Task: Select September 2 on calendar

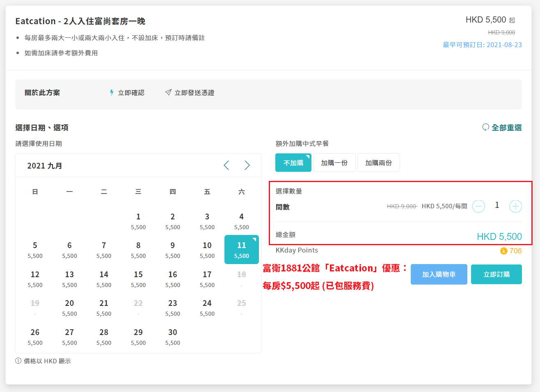Action: point(173,221)
